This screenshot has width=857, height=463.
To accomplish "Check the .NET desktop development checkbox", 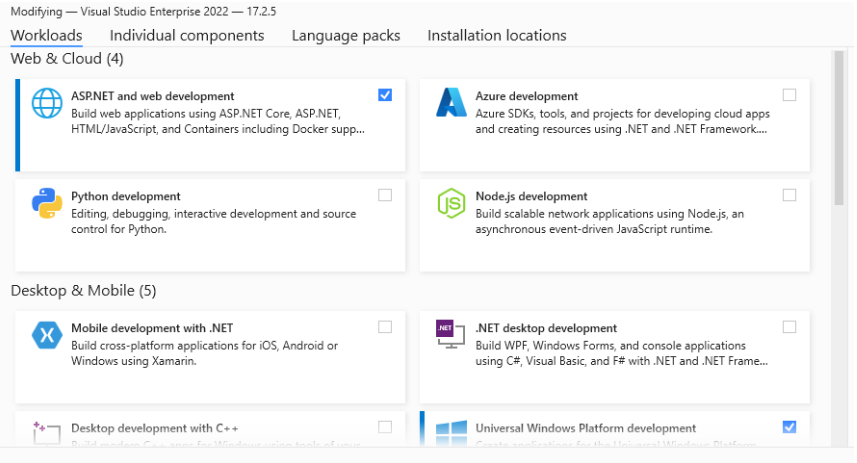I will click(789, 327).
